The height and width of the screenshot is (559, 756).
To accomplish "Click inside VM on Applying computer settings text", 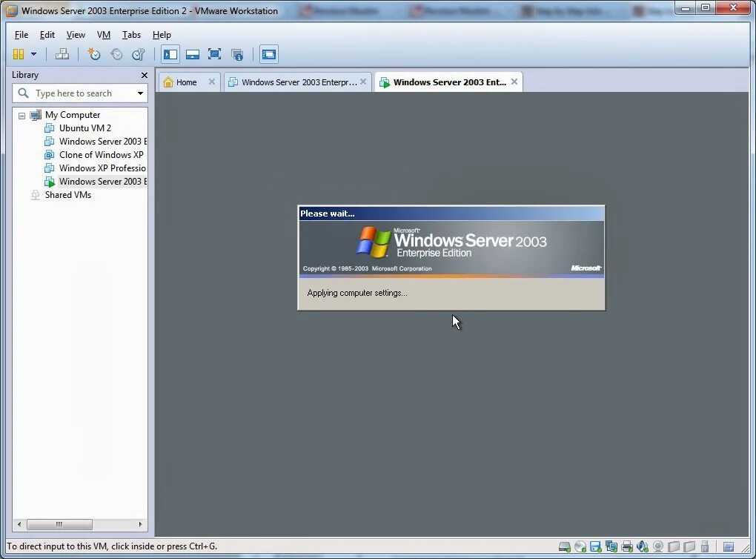I will [357, 293].
